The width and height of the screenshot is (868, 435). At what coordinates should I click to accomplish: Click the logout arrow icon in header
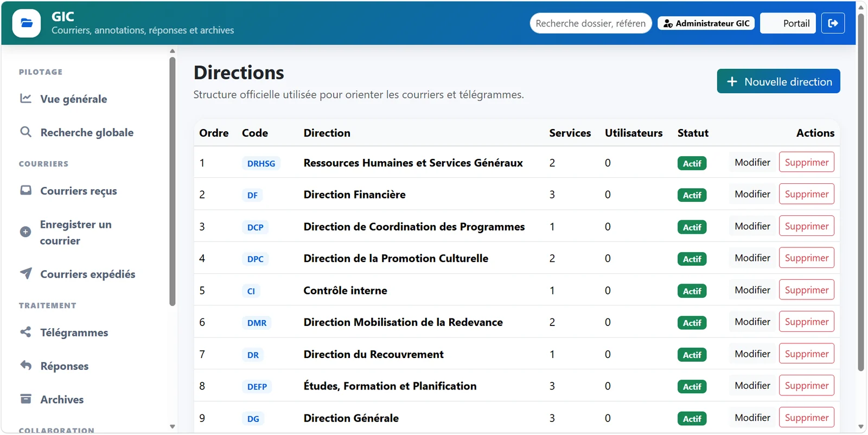[x=833, y=23]
